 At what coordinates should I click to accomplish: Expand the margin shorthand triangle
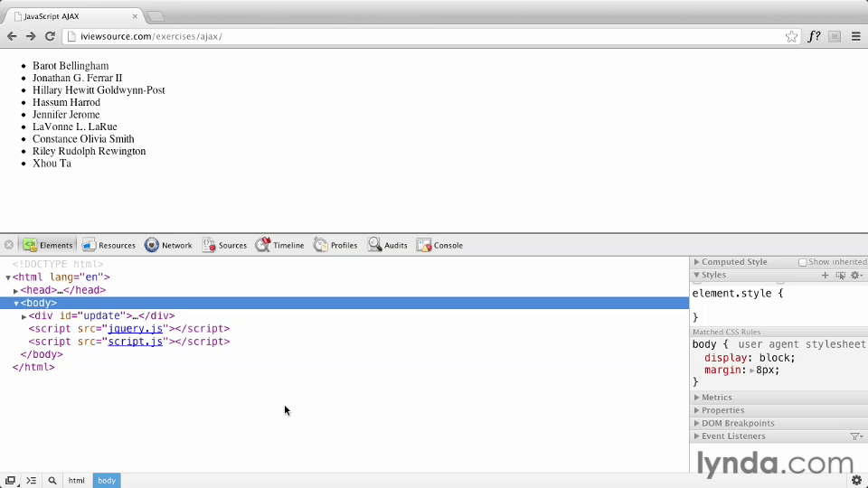click(751, 371)
